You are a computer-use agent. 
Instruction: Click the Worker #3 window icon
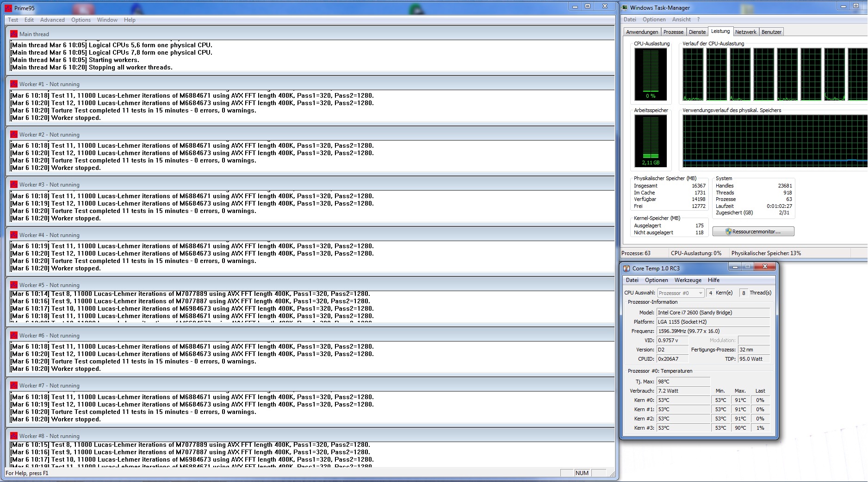coord(14,184)
